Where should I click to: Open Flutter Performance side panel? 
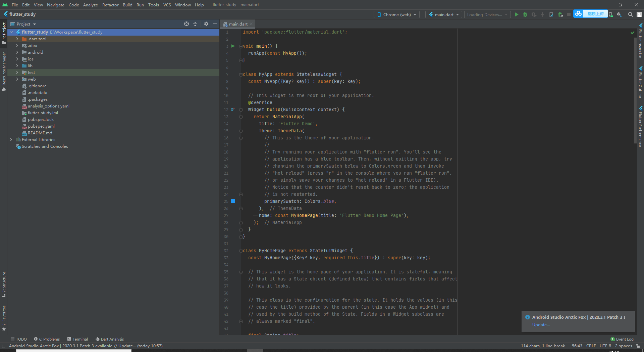[640, 127]
